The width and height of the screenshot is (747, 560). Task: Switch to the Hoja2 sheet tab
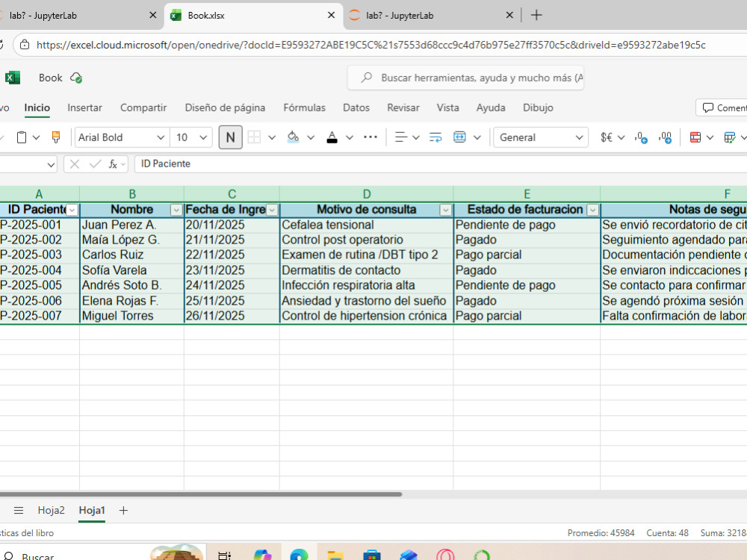[51, 511]
